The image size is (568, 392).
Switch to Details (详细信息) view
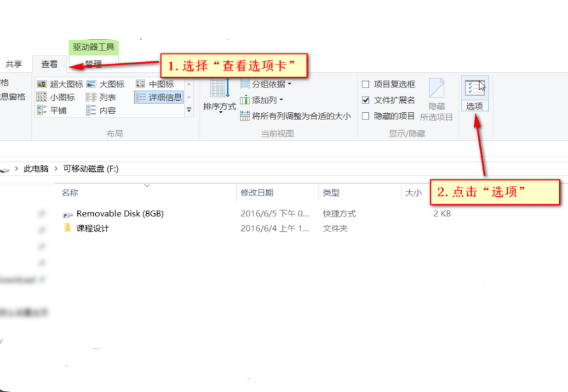(x=160, y=96)
